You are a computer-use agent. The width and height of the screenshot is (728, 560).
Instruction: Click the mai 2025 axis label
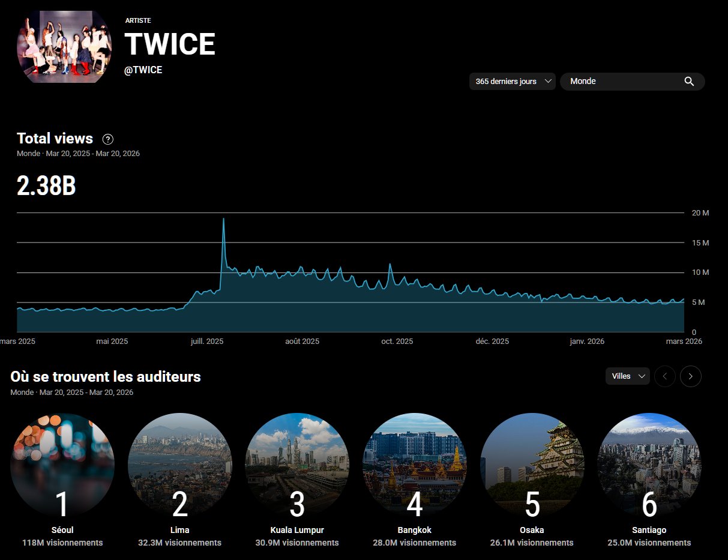pyautogui.click(x=112, y=341)
